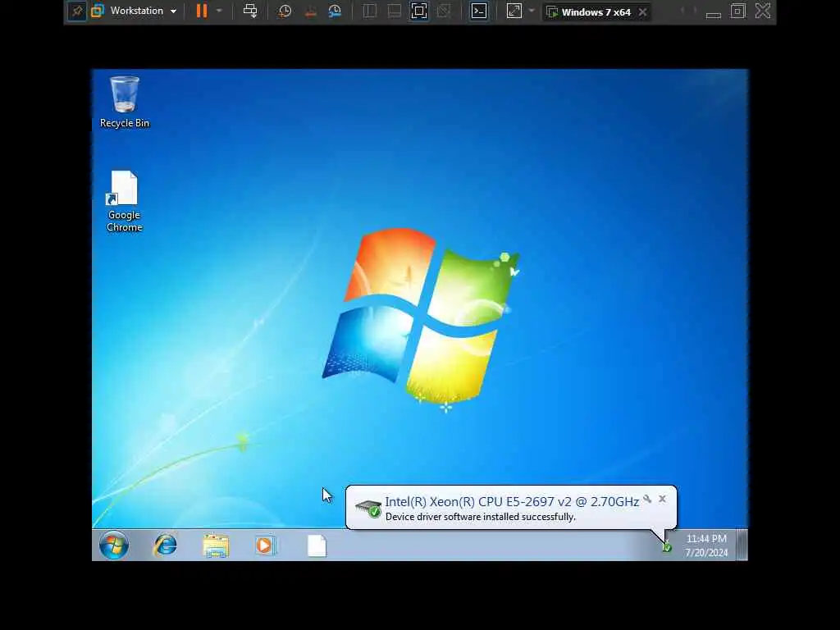This screenshot has width=840, height=630.
Task: Click the Unity mode icon
Action: (444, 11)
